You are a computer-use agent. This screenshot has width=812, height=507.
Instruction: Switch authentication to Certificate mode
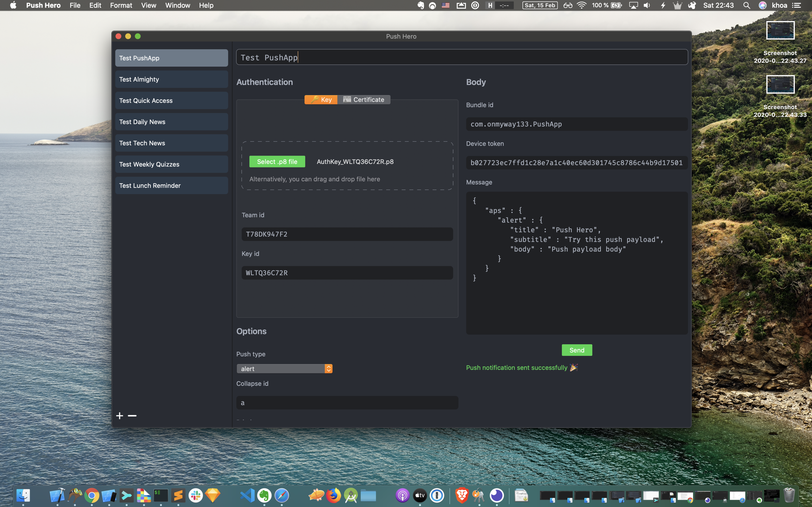pyautogui.click(x=364, y=100)
